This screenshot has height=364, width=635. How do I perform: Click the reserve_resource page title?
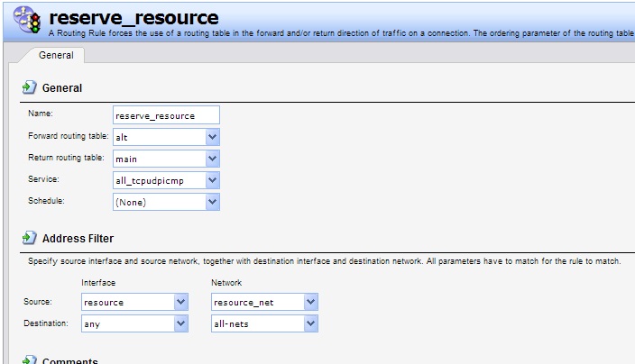pyautogui.click(x=133, y=18)
